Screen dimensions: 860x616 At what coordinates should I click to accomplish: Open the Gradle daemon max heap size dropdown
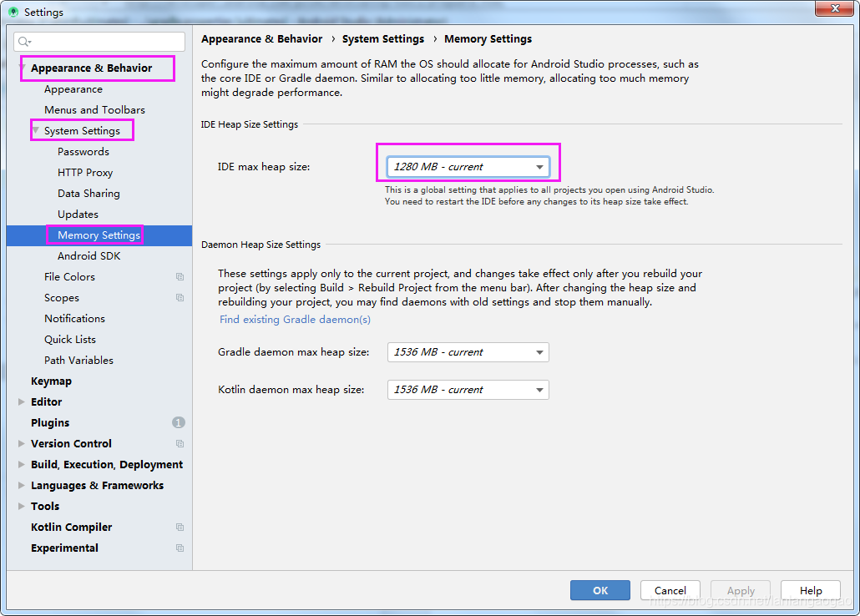[x=468, y=352]
